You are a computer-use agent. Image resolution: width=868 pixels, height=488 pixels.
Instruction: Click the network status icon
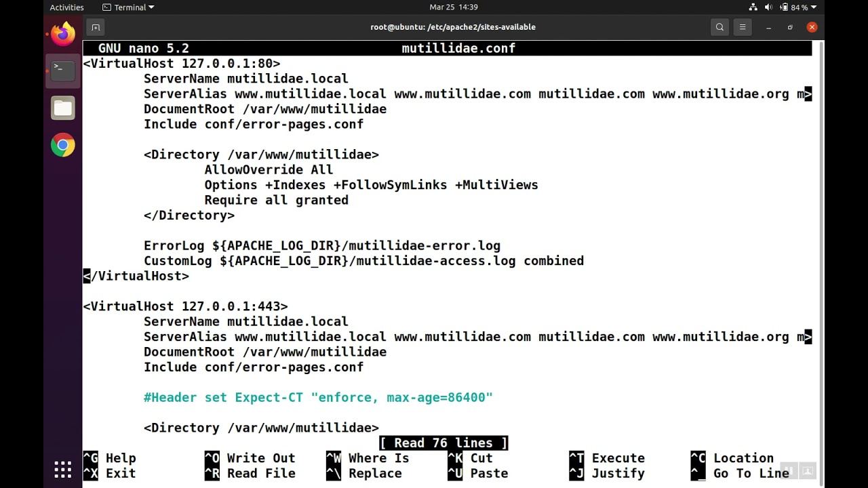tap(753, 7)
